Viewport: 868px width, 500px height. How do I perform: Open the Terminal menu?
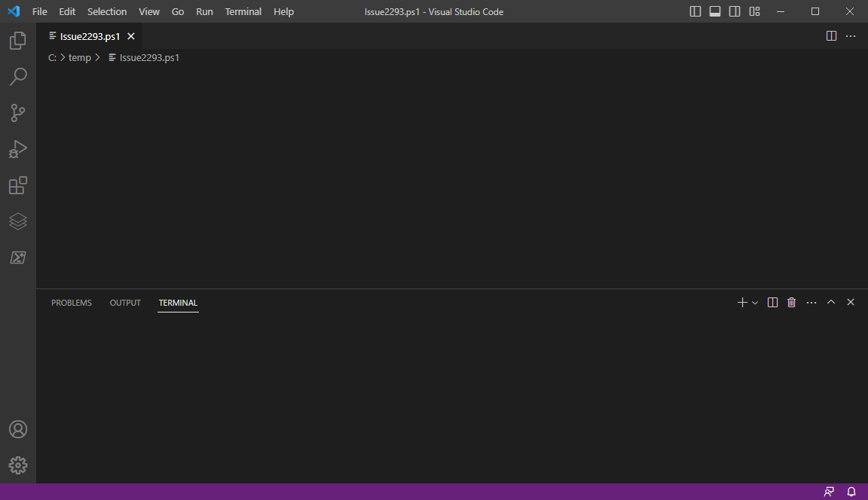(x=243, y=11)
